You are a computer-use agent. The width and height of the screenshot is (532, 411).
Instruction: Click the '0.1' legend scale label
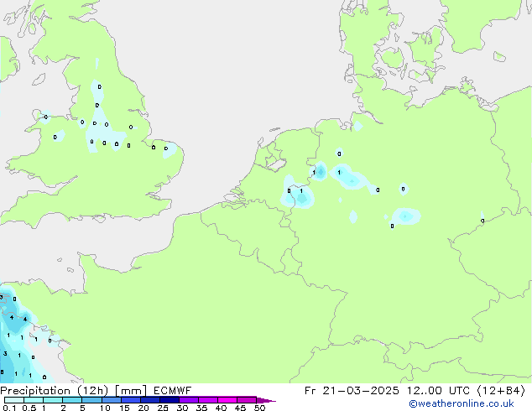click(x=9, y=408)
